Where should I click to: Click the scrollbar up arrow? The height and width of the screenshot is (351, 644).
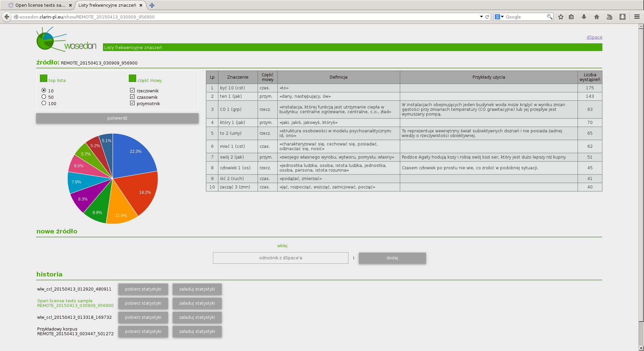[641, 26]
